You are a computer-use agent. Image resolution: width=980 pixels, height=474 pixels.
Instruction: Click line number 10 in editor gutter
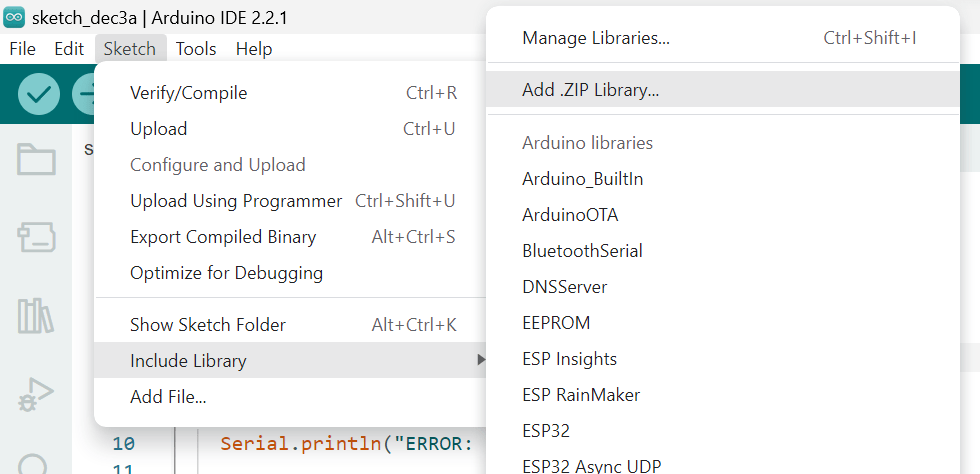(x=124, y=444)
